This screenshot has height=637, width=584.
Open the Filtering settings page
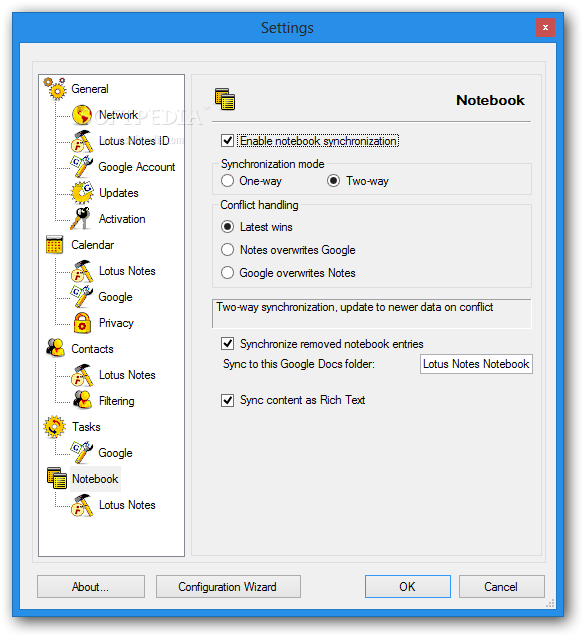click(x=117, y=401)
